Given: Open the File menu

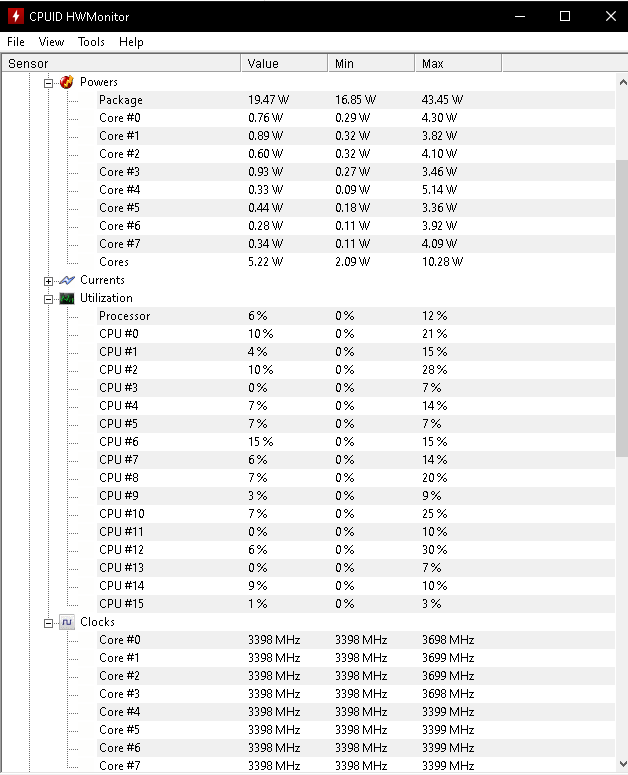Looking at the screenshot, I should click(16, 42).
